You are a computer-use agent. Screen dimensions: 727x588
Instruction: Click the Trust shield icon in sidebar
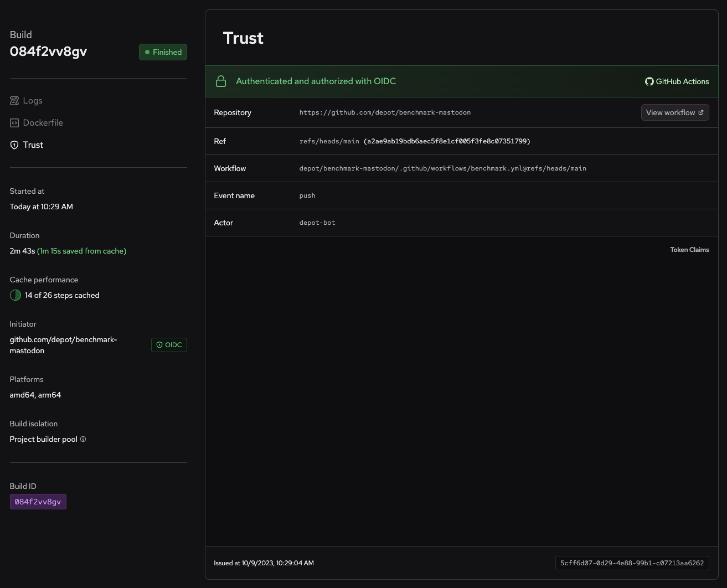(x=14, y=145)
